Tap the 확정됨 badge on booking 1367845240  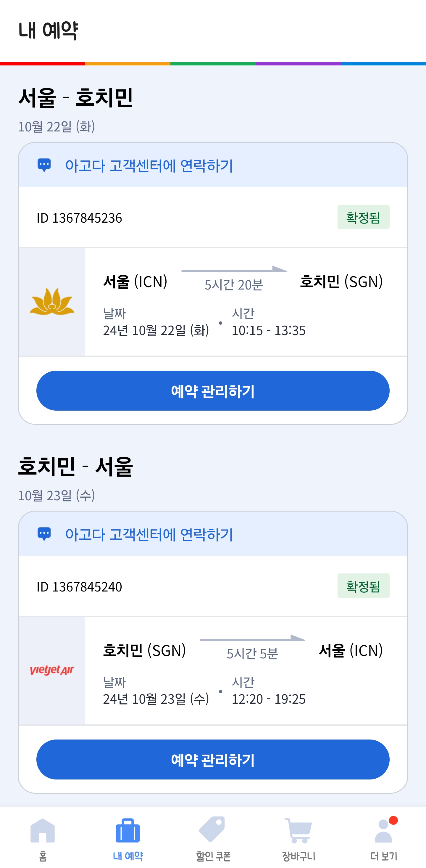click(363, 586)
